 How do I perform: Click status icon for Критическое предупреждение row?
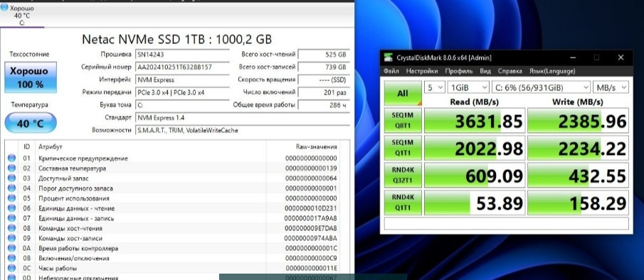[x=11, y=158]
